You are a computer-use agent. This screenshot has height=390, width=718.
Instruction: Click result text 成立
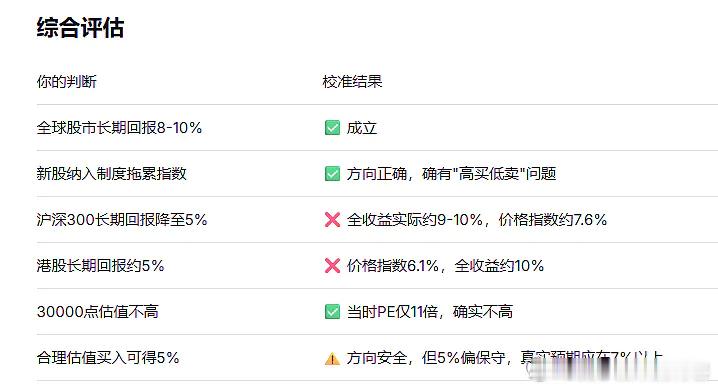[x=362, y=128]
